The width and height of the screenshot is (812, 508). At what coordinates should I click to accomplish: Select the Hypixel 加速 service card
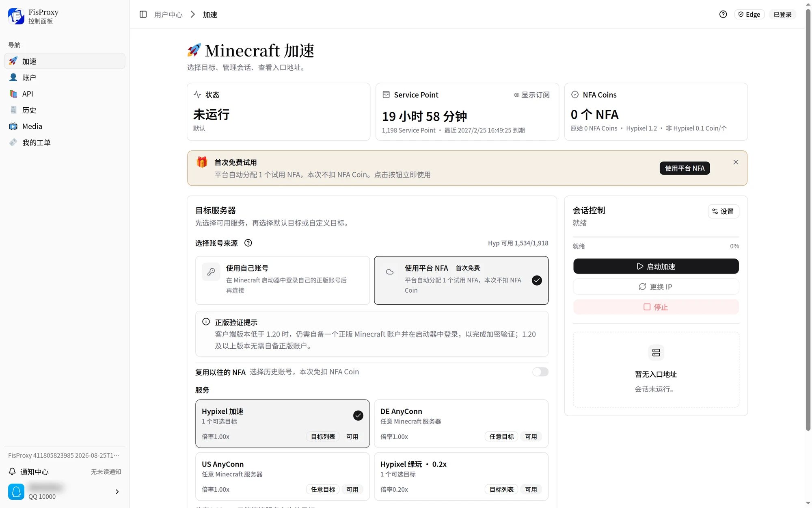click(x=283, y=423)
